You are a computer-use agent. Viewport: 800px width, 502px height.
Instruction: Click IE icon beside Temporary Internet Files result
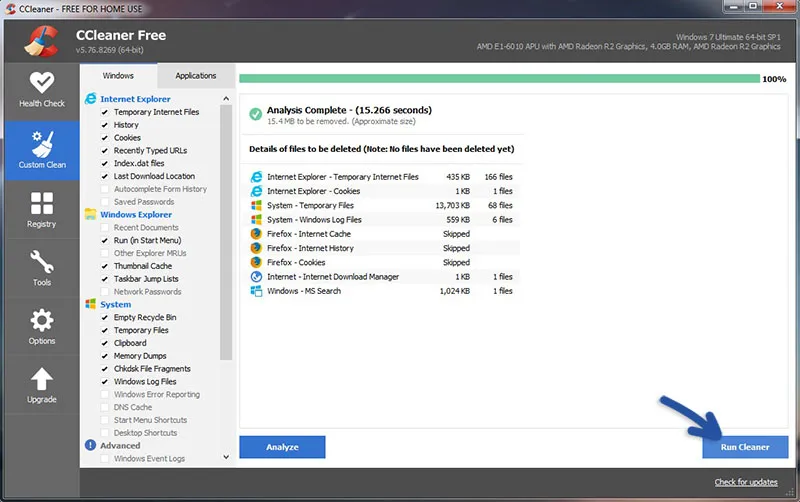[256, 177]
